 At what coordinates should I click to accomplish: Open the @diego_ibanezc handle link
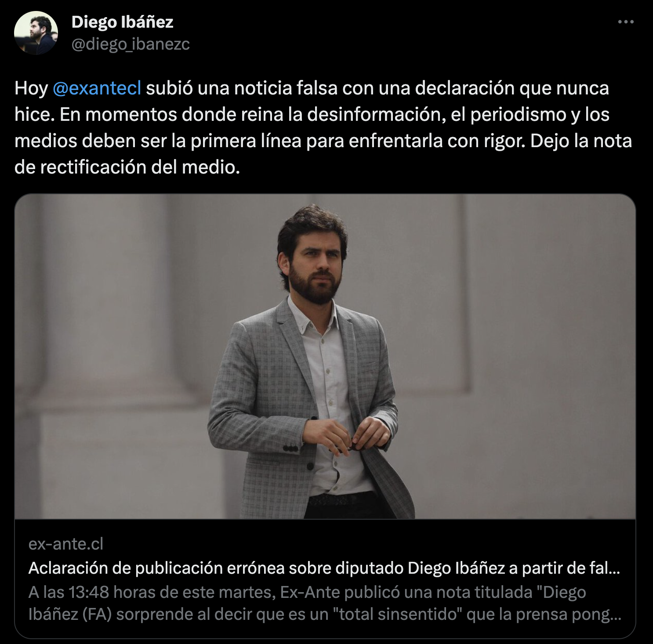click(x=131, y=44)
